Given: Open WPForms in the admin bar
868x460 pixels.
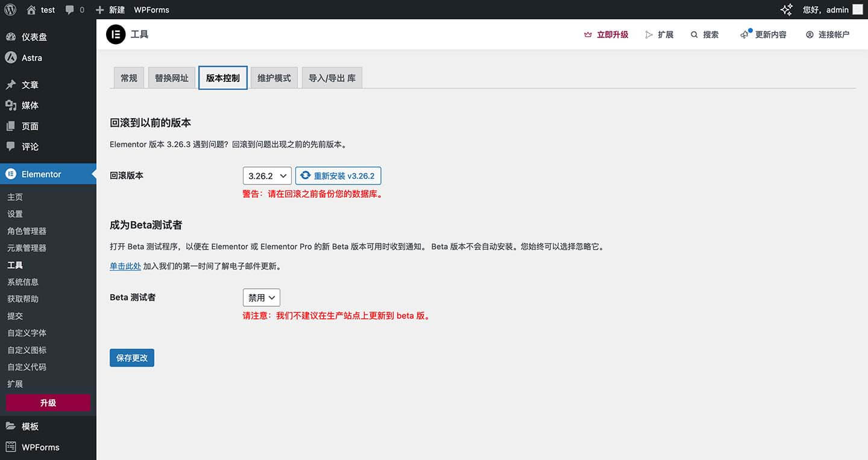Looking at the screenshot, I should coord(151,10).
